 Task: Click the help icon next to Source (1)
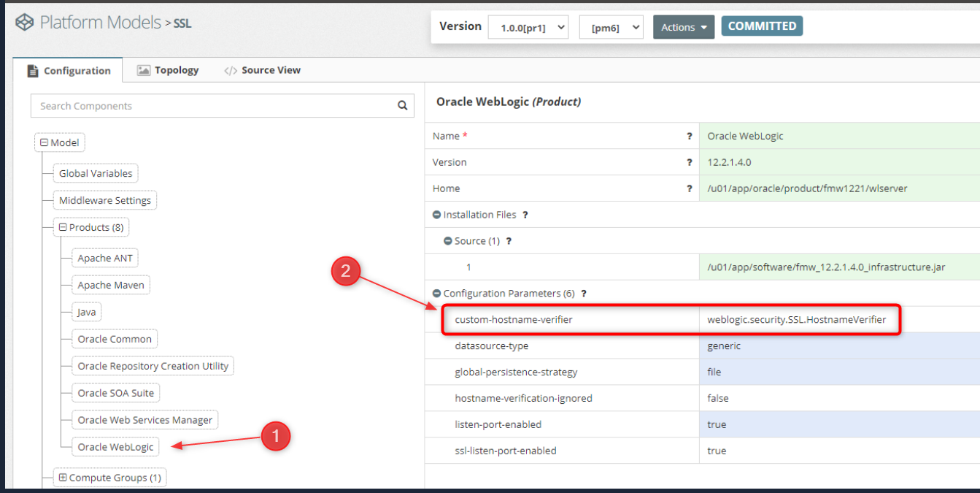click(x=509, y=241)
